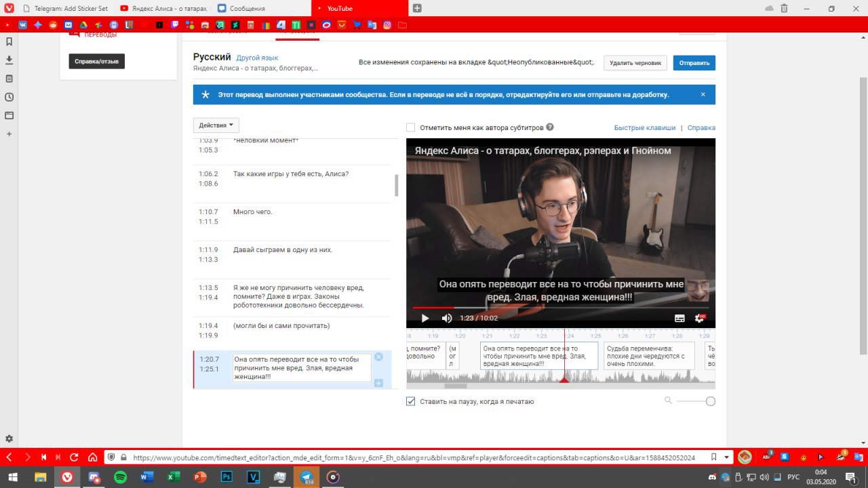Viewport: 868px width, 488px height.
Task: Select timeline caption 'Судьба переменчива'
Action: click(x=648, y=355)
